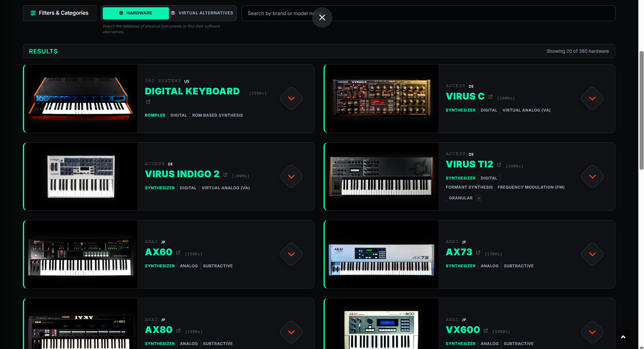Expand the AX80 card details
644x349 pixels.
coord(291,332)
